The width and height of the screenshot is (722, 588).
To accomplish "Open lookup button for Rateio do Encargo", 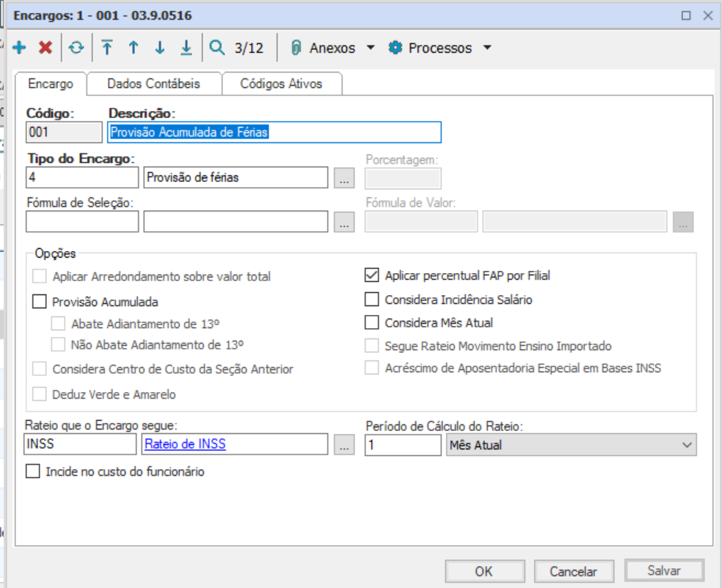I will (344, 445).
